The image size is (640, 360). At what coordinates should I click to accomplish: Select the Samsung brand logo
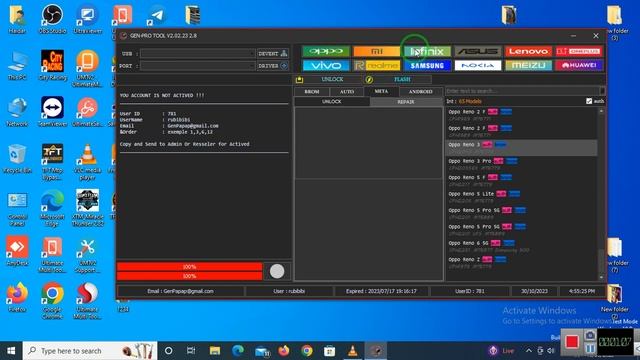[427, 65]
